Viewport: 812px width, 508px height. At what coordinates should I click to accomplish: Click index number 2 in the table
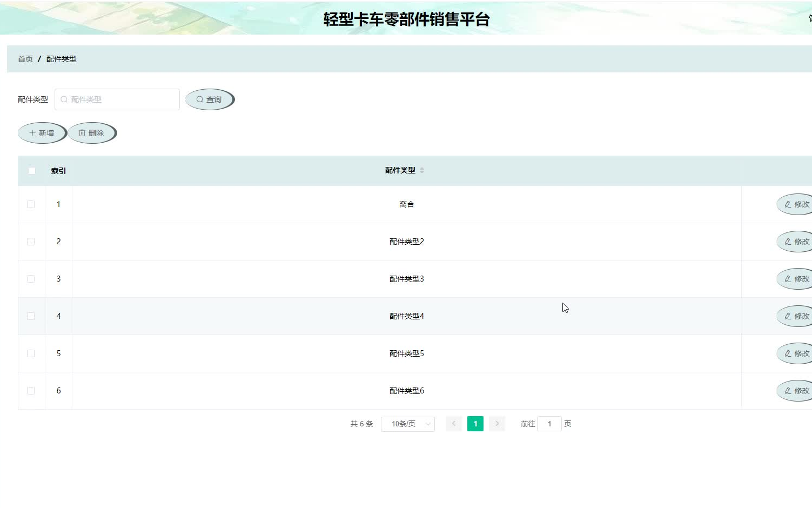(58, 242)
